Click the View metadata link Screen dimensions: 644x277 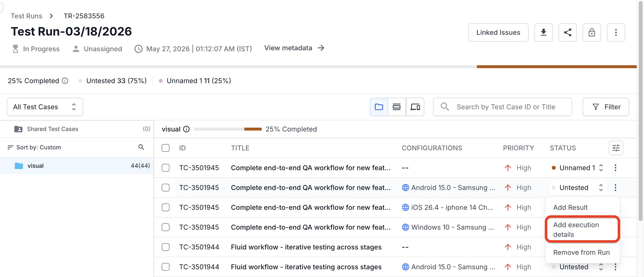pos(294,48)
